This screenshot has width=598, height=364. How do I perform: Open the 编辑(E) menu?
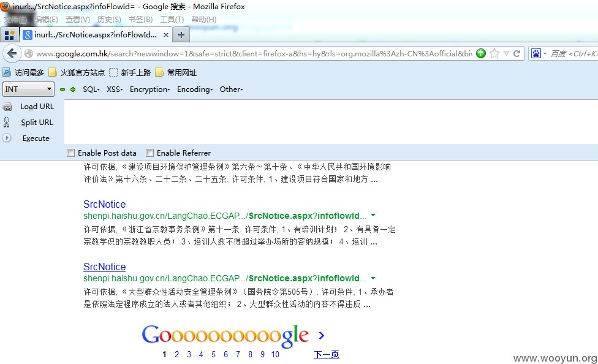(46, 20)
